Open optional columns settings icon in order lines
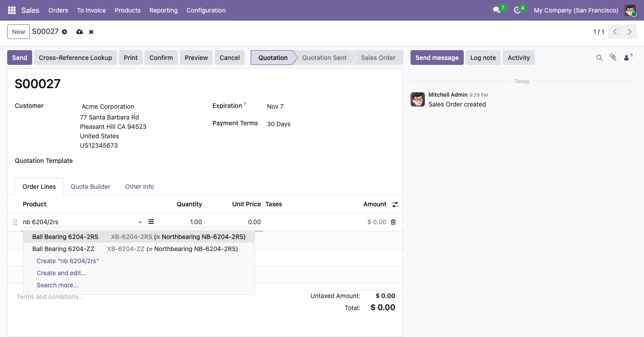Viewport: 644px width, 337px height. (x=395, y=204)
